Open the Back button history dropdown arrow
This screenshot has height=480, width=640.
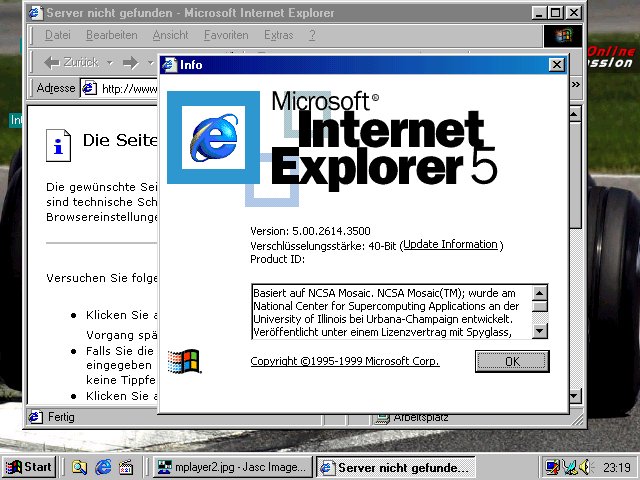(109, 62)
